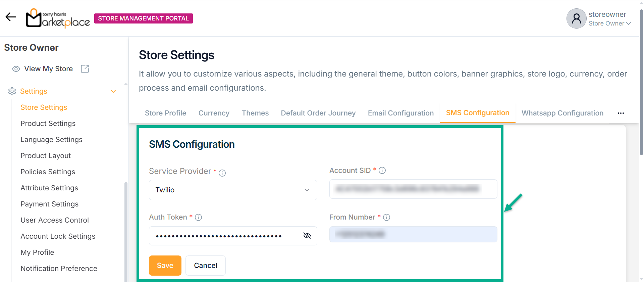Image resolution: width=644 pixels, height=282 pixels.
Task: Click the Settings gear icon in sidebar
Action: pos(12,91)
